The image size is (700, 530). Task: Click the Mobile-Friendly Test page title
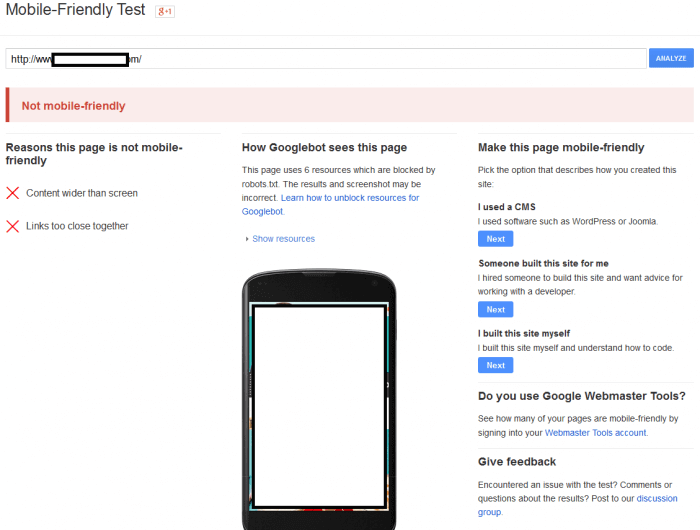[76, 11]
